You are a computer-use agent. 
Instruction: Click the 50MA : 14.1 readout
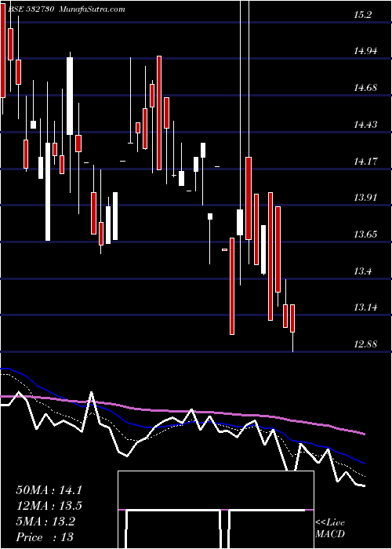click(49, 490)
